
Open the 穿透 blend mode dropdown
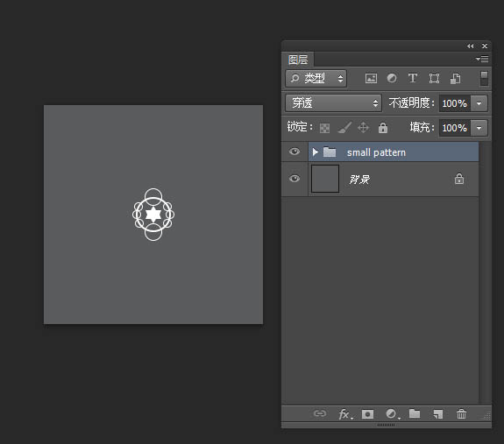pyautogui.click(x=333, y=103)
